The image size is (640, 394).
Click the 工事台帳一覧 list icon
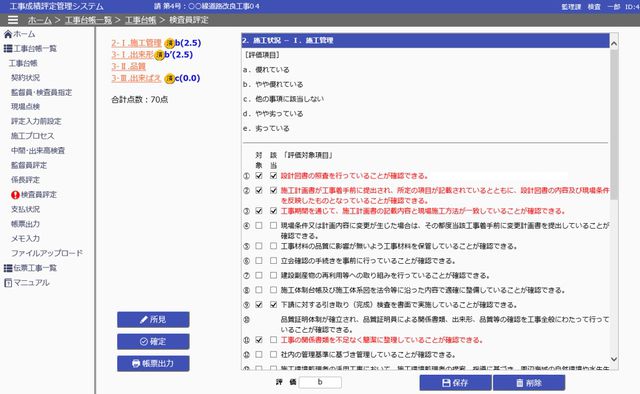8,49
